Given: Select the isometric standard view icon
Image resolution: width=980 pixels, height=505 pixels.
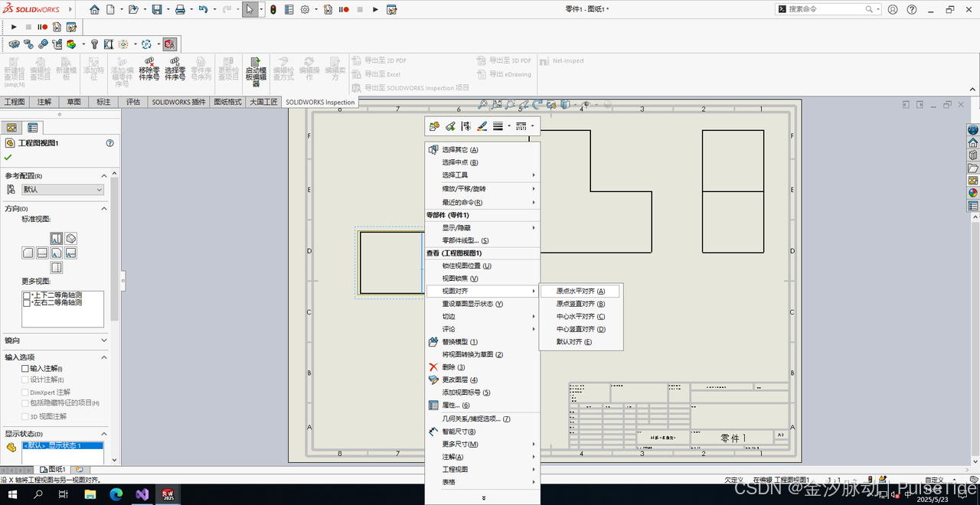Looking at the screenshot, I should click(70, 239).
